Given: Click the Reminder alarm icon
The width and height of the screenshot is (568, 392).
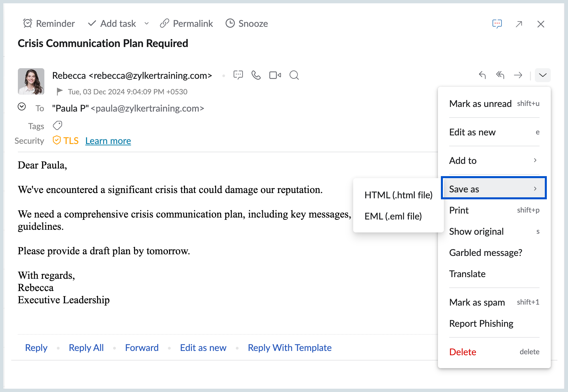Looking at the screenshot, I should click(x=27, y=24).
